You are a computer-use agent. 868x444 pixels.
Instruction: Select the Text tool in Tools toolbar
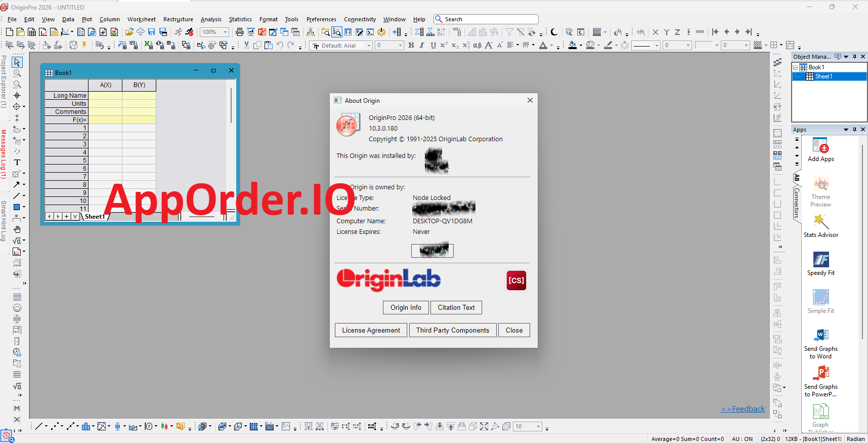coord(17,162)
